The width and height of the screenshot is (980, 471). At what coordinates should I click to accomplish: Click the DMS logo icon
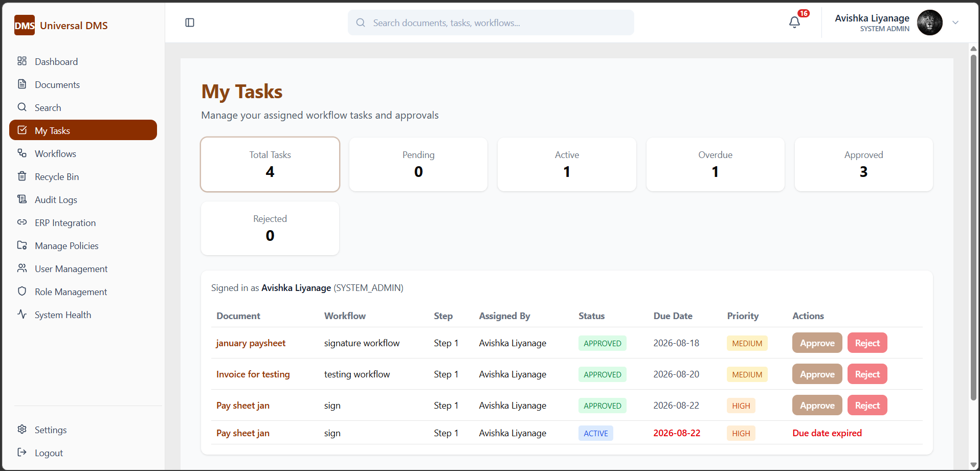pyautogui.click(x=24, y=25)
